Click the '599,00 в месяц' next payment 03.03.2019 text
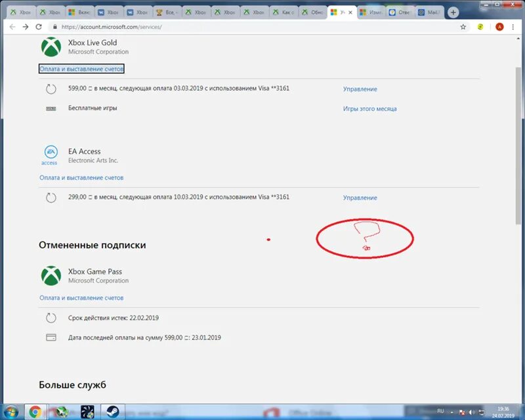The image size is (525, 420). pos(178,89)
